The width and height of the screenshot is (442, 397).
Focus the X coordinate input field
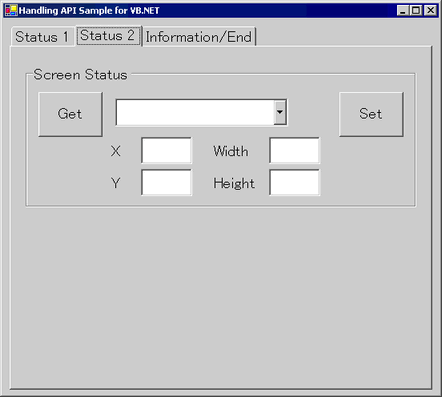166,150
